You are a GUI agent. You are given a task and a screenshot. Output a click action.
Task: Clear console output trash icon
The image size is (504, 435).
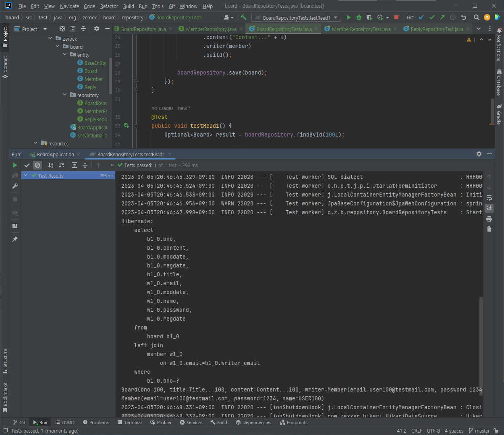(x=489, y=229)
